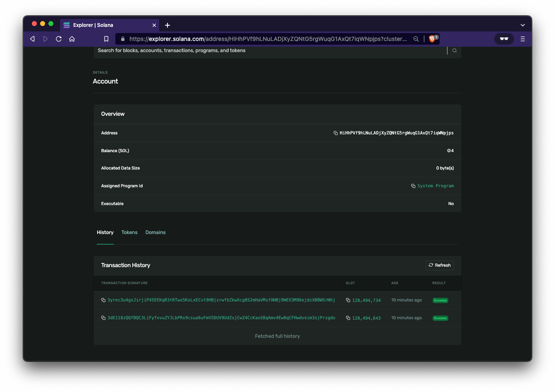Click the Executable value 'No'

pyautogui.click(x=451, y=204)
